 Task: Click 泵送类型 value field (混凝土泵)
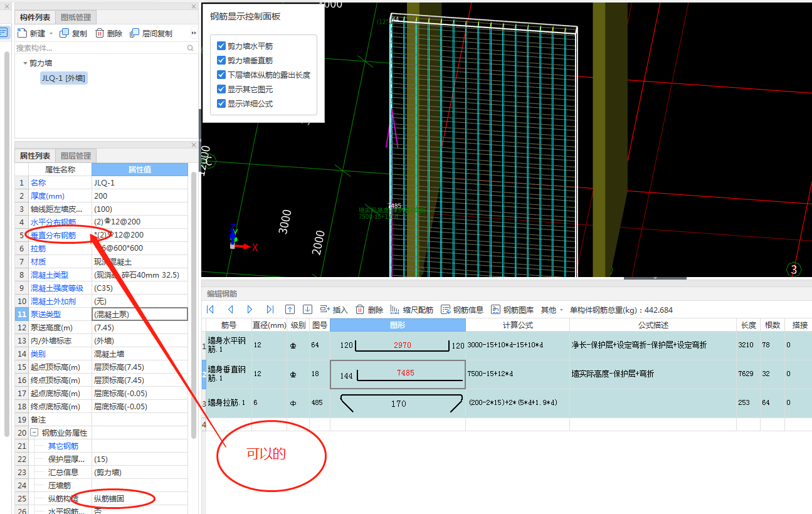[140, 314]
